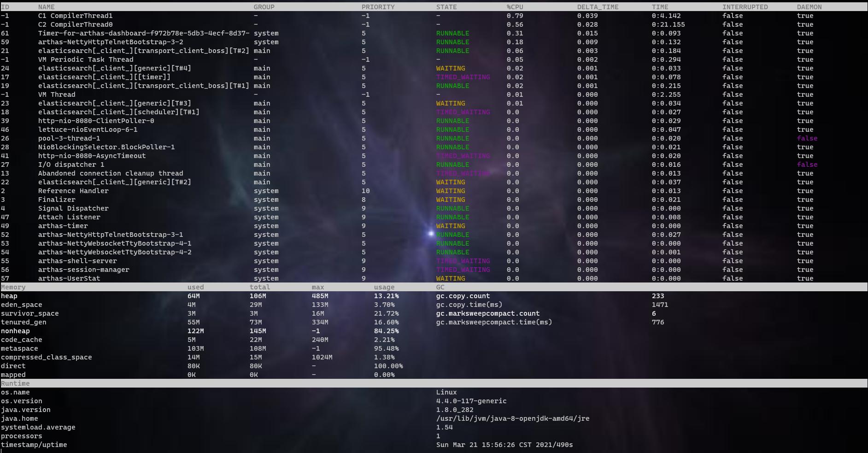Click the pool-3-thread-1 thread name
The width and height of the screenshot is (868, 453).
(x=69, y=138)
